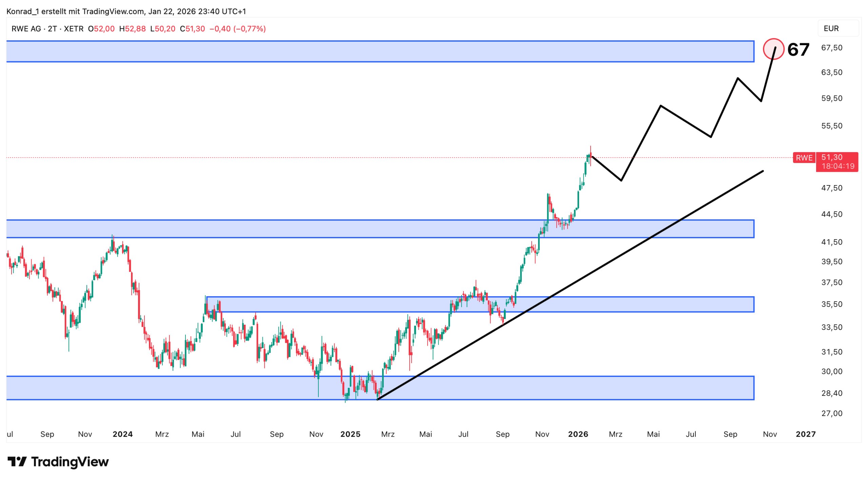Click the XETR exchange label
Viewport: 868px width, 481px height.
click(74, 29)
